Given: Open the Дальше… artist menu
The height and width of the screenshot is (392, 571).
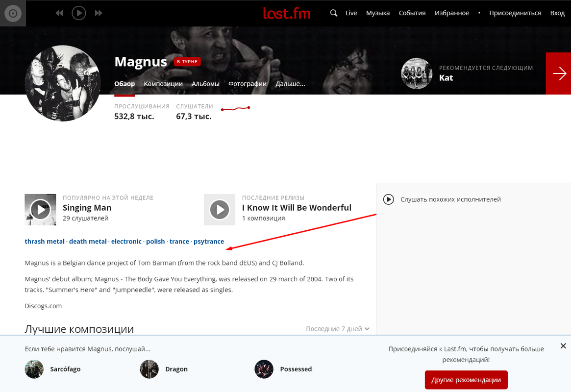Looking at the screenshot, I should [x=290, y=84].
